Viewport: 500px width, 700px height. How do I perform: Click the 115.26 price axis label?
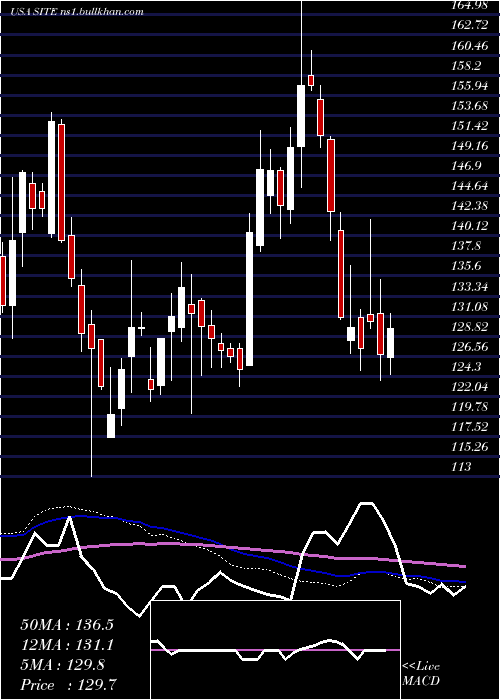470,447
